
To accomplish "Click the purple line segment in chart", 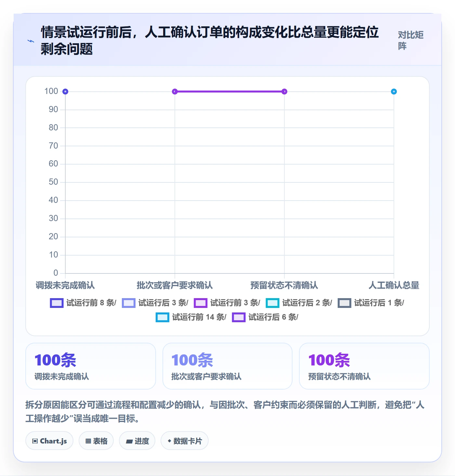I will [229, 92].
